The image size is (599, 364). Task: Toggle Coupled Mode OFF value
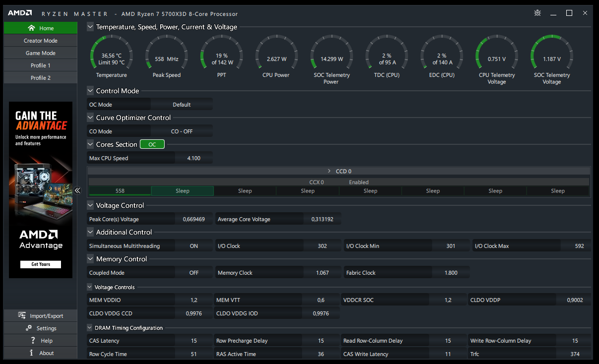[194, 273]
